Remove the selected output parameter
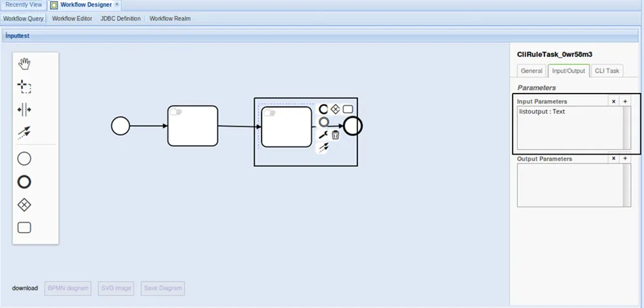644x308 pixels. [613, 158]
